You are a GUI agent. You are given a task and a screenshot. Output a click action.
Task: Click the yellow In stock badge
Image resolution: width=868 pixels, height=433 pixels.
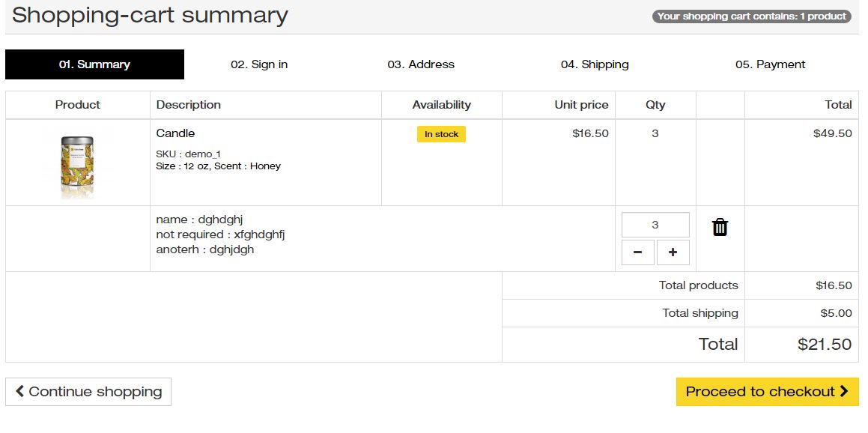pos(441,134)
